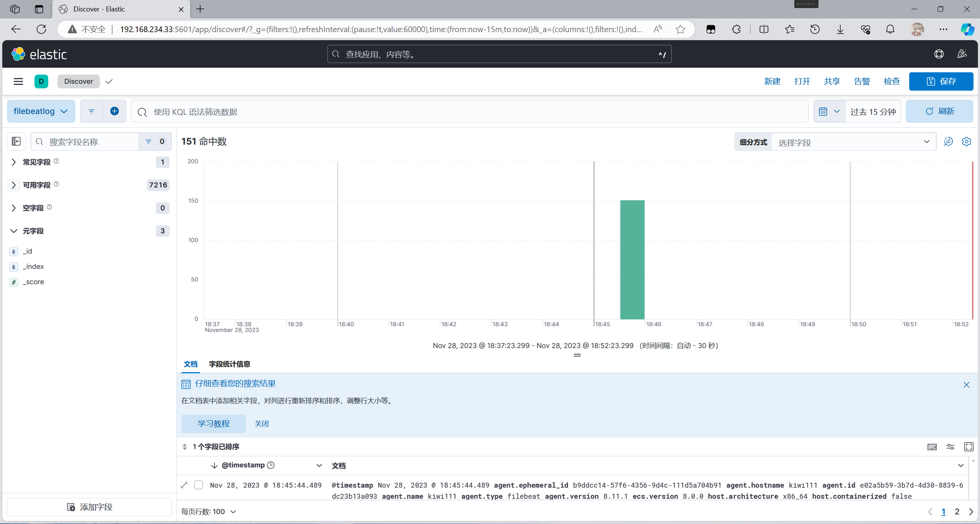Open display options slider icon
Image resolution: width=980 pixels, height=524 pixels.
coord(950,447)
